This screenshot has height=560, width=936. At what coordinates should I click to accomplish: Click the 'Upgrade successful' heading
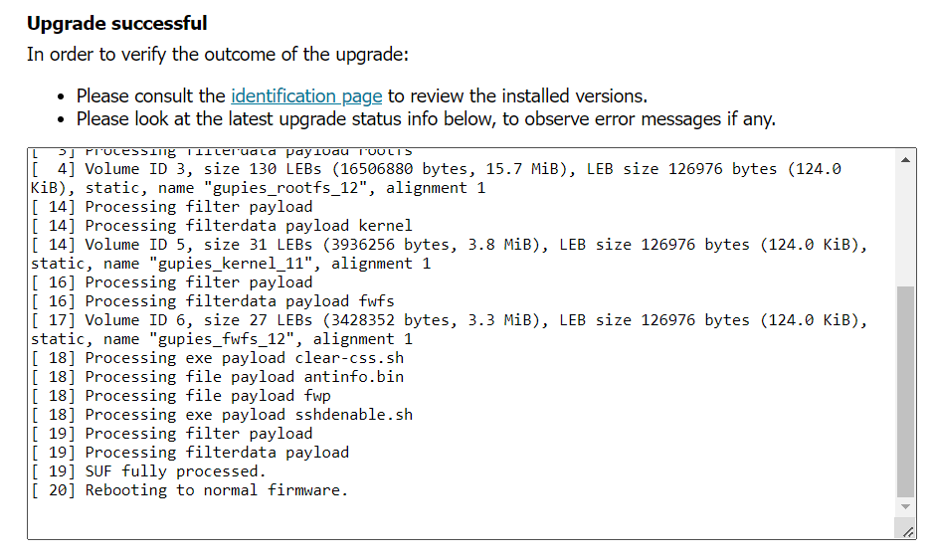click(117, 23)
